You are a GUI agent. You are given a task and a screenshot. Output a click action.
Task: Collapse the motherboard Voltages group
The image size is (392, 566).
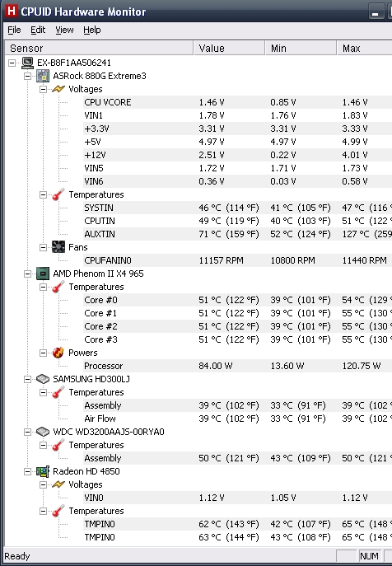44,89
